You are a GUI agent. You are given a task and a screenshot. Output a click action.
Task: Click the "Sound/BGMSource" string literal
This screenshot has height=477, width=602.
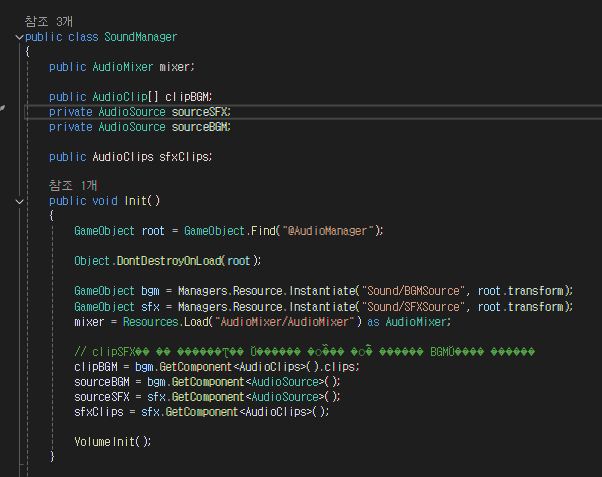(x=413, y=291)
